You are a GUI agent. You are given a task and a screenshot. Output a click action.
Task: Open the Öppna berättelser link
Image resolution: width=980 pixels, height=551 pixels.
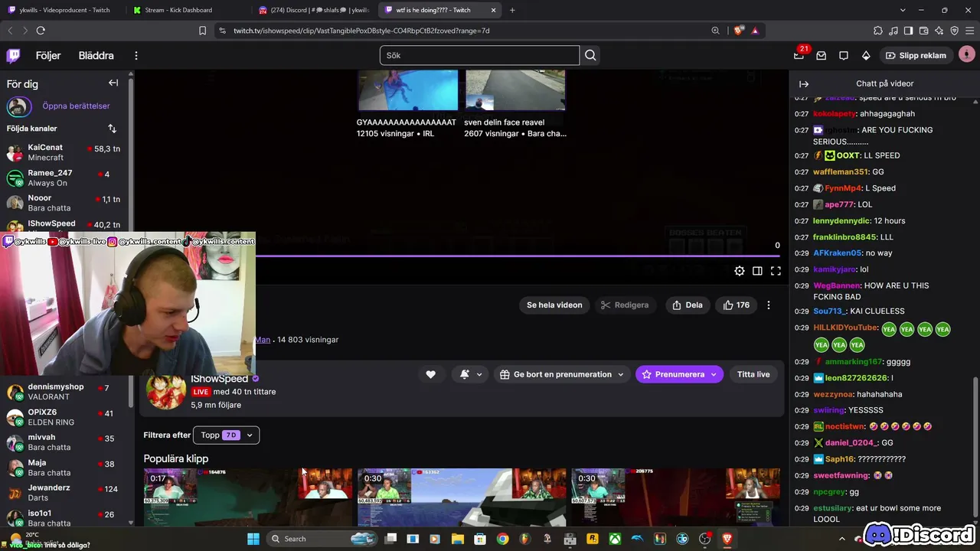[76, 106]
